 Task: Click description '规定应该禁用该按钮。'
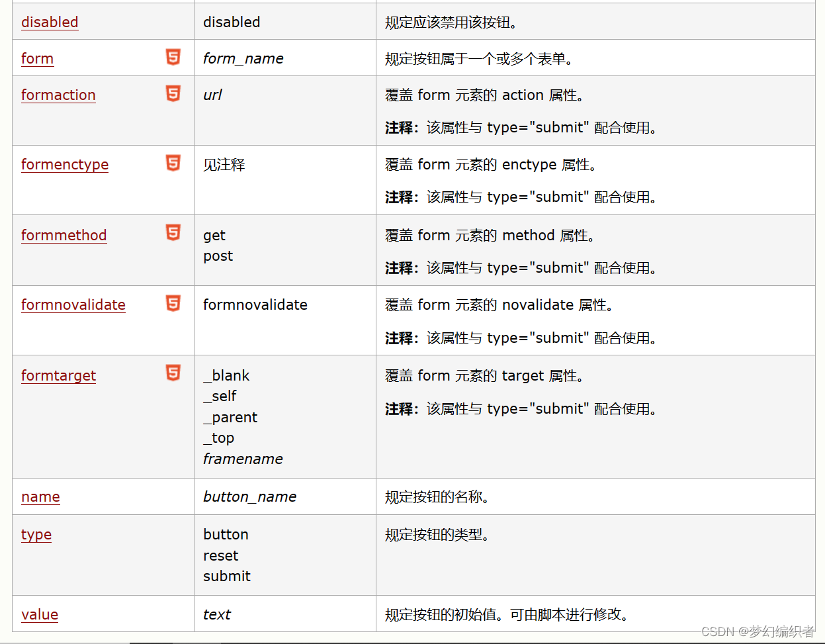(451, 23)
